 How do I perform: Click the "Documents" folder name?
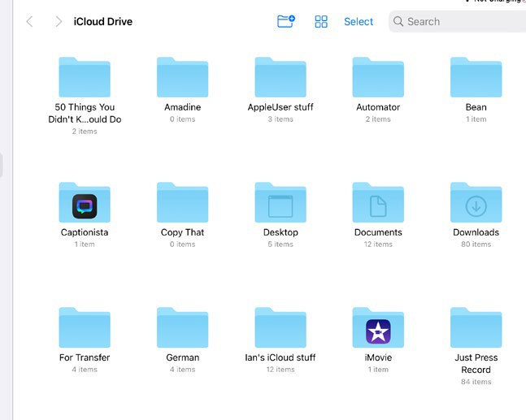[378, 232]
